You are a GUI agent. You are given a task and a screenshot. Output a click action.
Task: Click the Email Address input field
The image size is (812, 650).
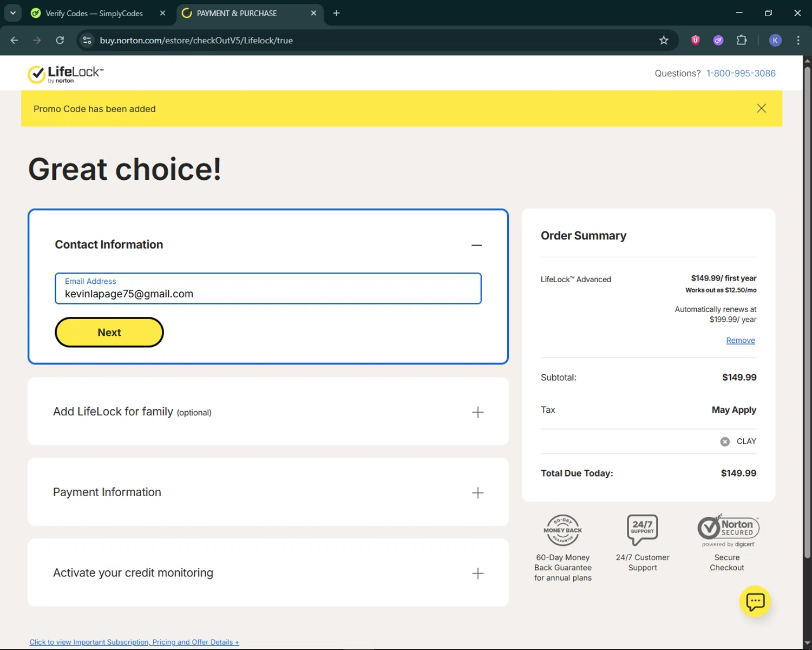coord(268,289)
